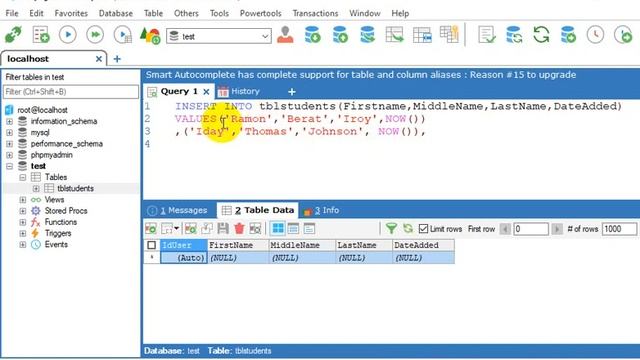Click the green refresh arrows toolbar icon
The width and height of the screenshot is (640, 360).
coord(541,35)
